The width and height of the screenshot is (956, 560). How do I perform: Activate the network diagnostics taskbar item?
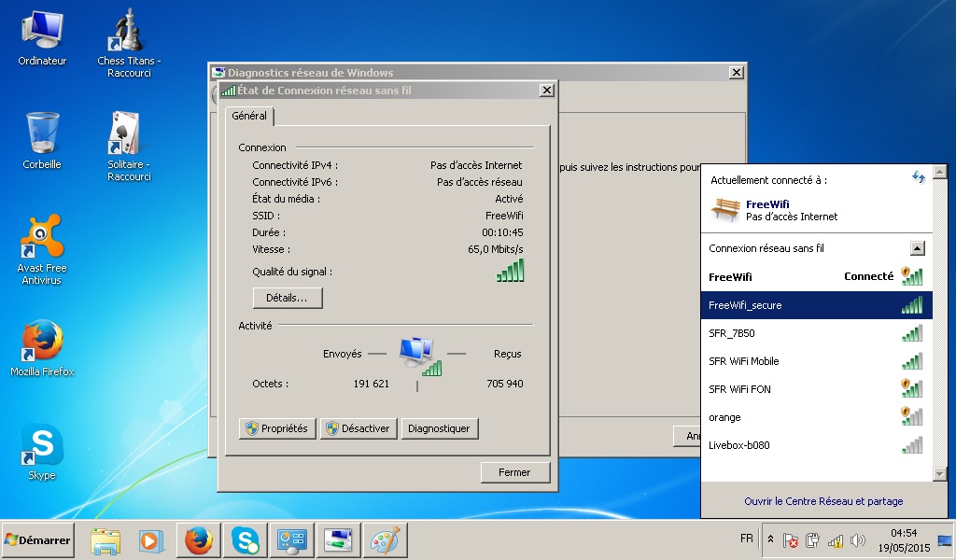[338, 540]
